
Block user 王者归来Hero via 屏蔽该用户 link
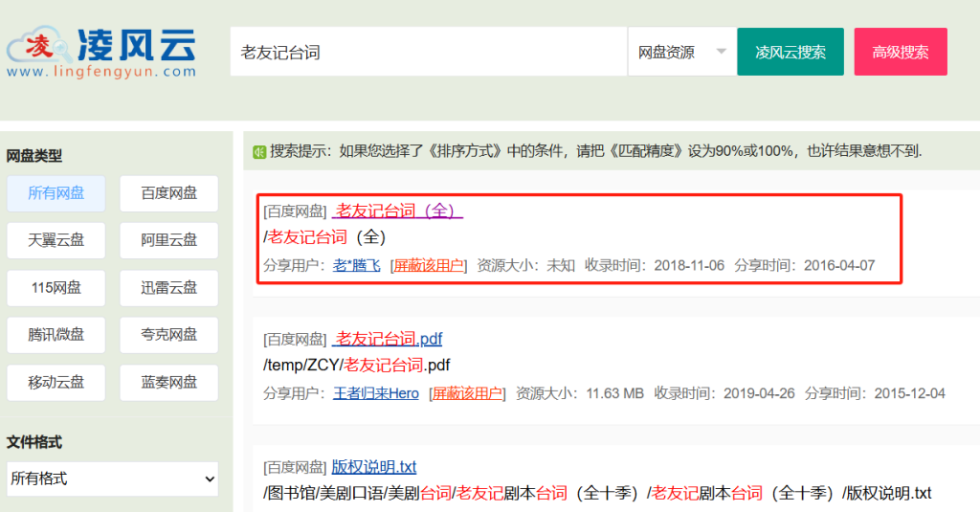(x=467, y=393)
